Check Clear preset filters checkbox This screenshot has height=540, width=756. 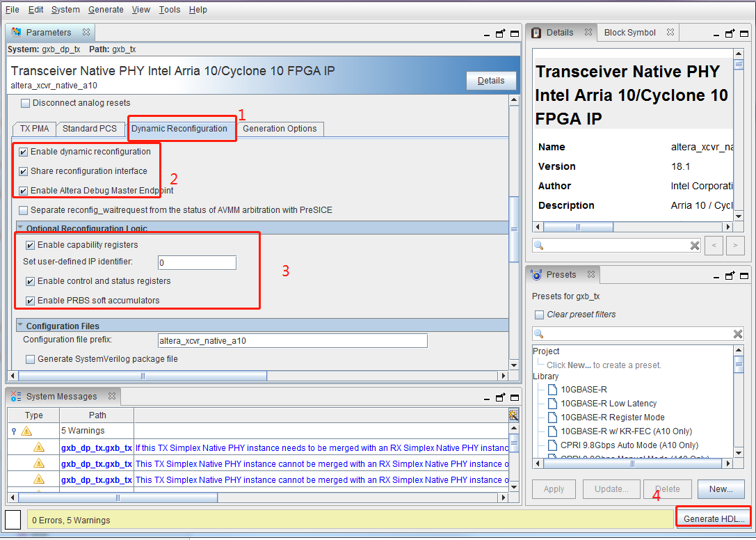540,315
